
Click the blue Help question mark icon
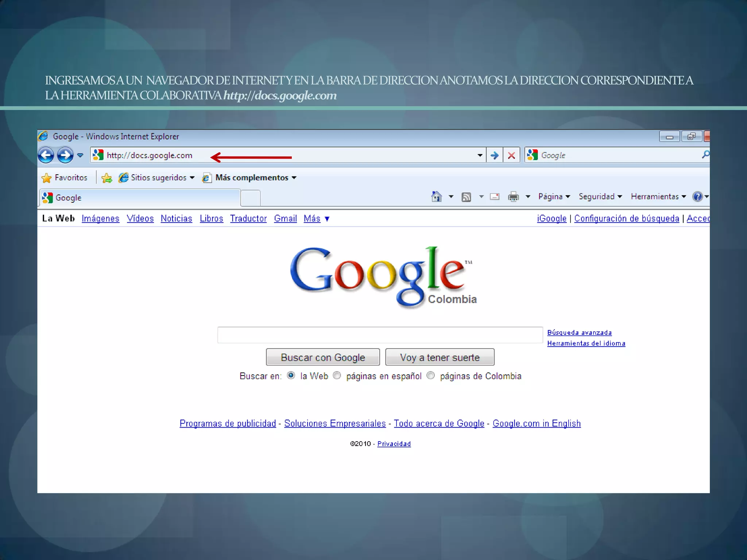click(697, 197)
